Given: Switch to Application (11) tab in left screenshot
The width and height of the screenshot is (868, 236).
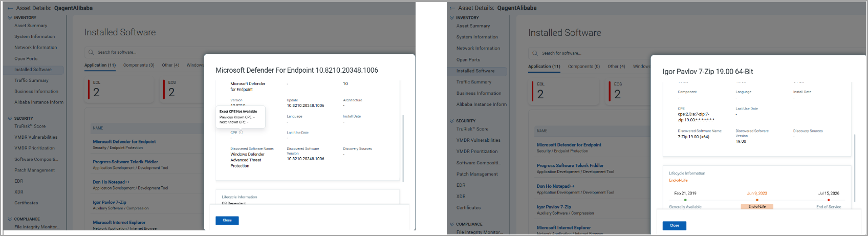Looking at the screenshot, I should click(100, 65).
